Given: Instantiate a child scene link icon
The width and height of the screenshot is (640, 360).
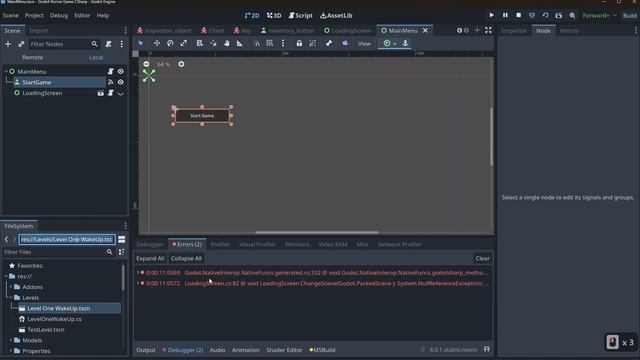Looking at the screenshot, I should 21,44.
